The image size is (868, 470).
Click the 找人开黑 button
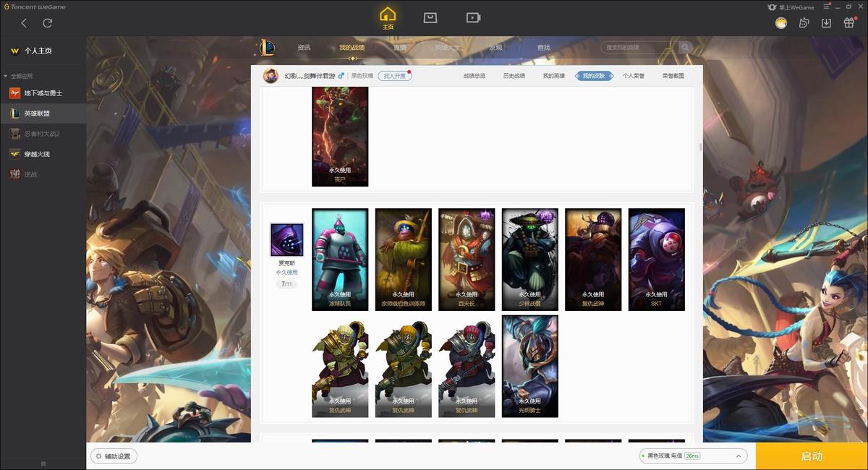pyautogui.click(x=394, y=76)
